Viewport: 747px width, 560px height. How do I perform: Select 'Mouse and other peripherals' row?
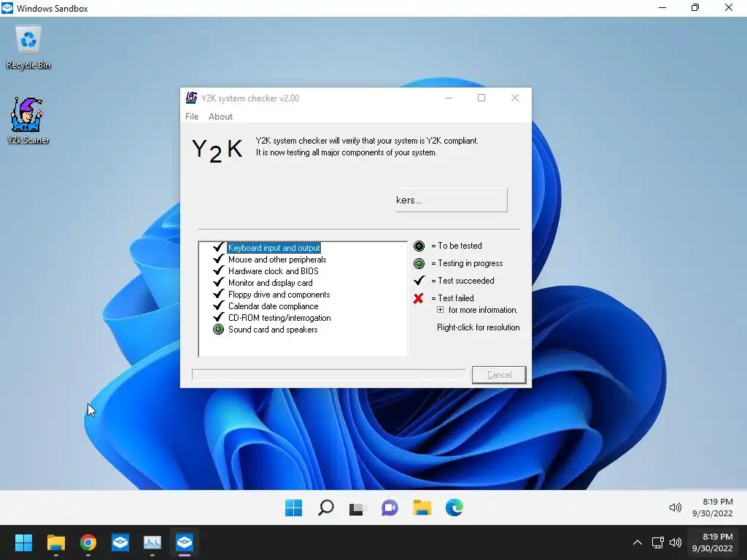tap(277, 260)
